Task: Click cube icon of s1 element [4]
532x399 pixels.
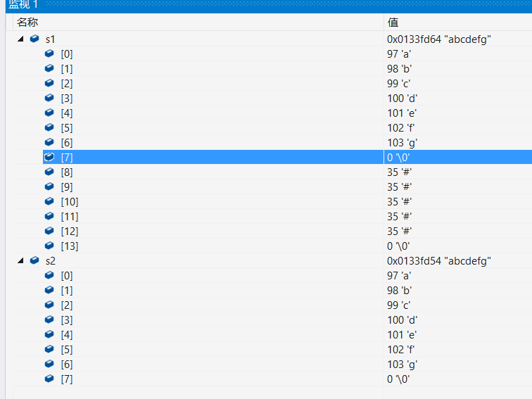Action: point(49,113)
